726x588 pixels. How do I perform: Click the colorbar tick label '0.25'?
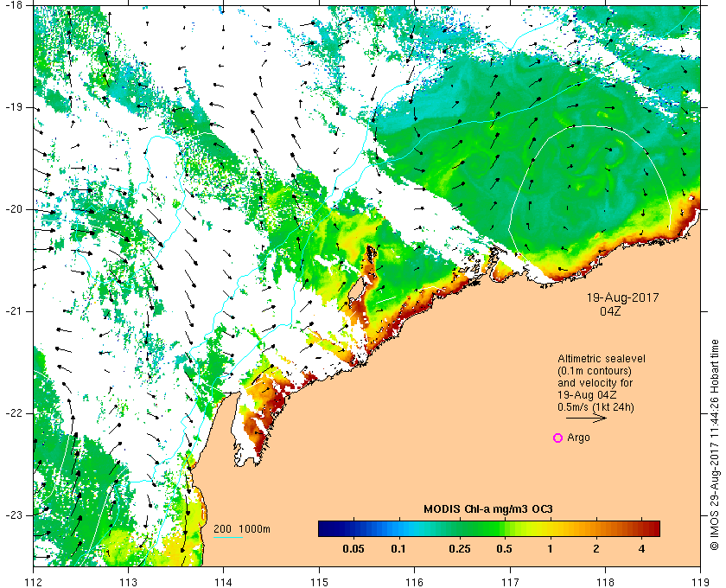tap(460, 549)
